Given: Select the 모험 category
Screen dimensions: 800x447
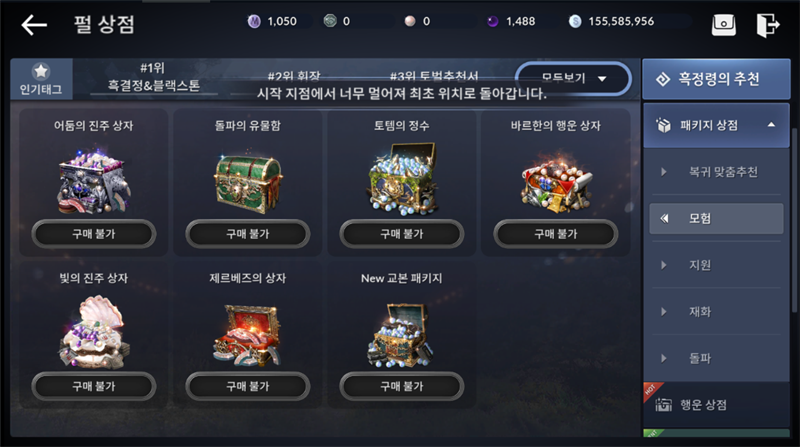Looking at the screenshot, I should coord(716,218).
